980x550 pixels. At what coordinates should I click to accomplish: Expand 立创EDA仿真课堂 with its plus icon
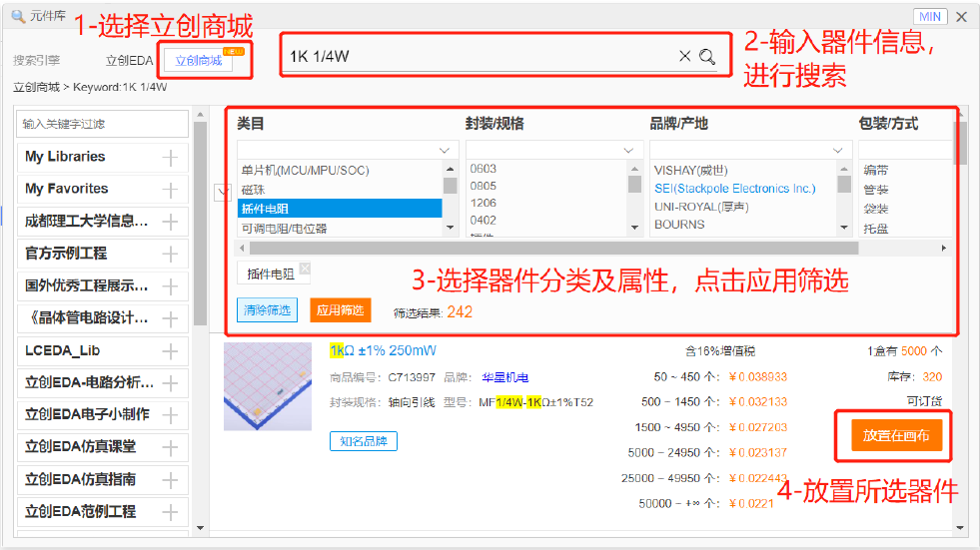point(170,447)
